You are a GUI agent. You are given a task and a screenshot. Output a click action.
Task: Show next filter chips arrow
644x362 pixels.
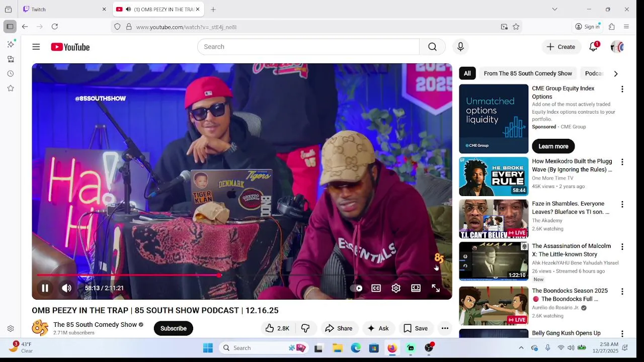(616, 73)
